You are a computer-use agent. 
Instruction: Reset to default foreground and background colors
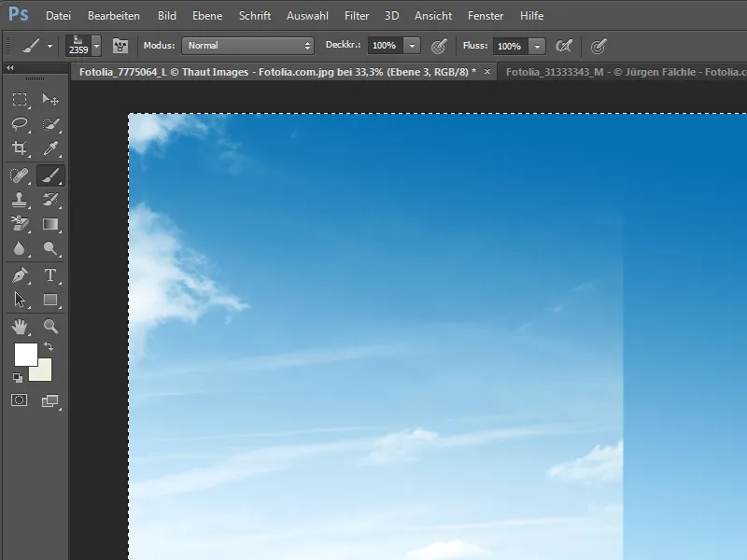pyautogui.click(x=18, y=378)
